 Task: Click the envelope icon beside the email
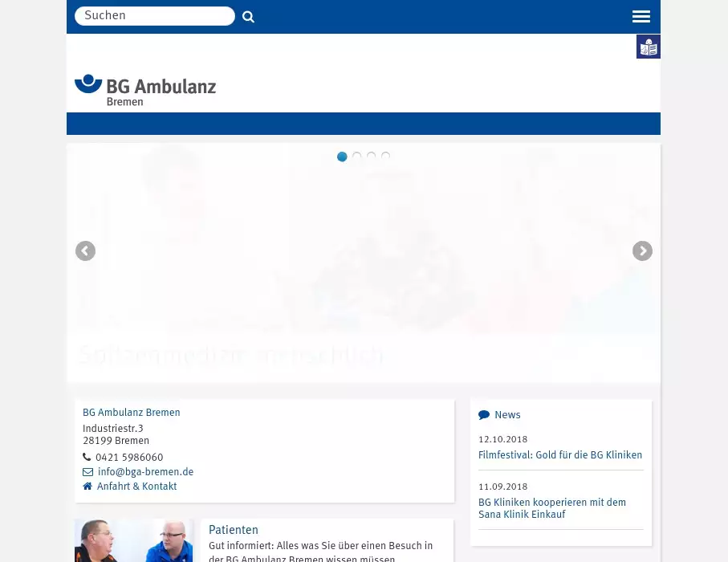click(87, 472)
